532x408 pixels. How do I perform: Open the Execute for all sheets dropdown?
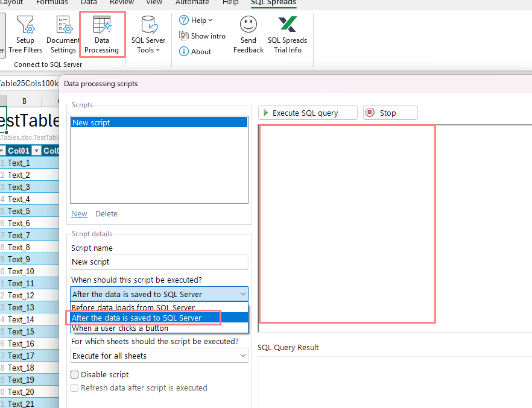pyautogui.click(x=159, y=356)
